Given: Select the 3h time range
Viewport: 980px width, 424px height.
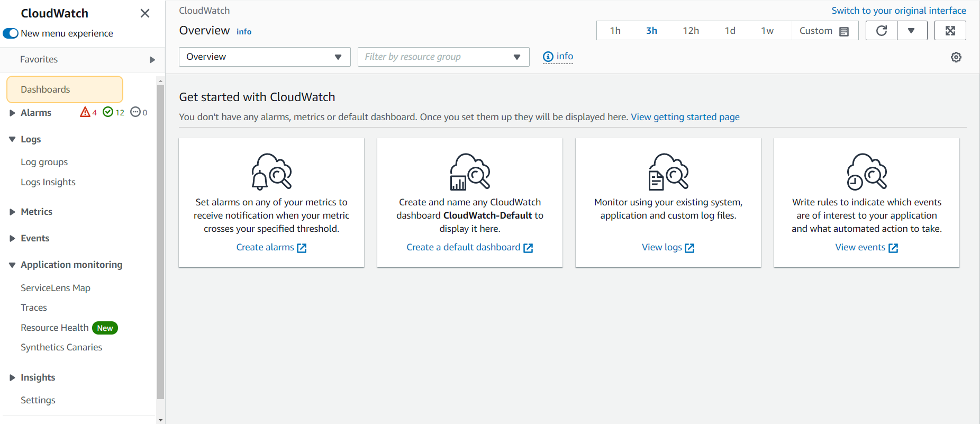Looking at the screenshot, I should (651, 31).
